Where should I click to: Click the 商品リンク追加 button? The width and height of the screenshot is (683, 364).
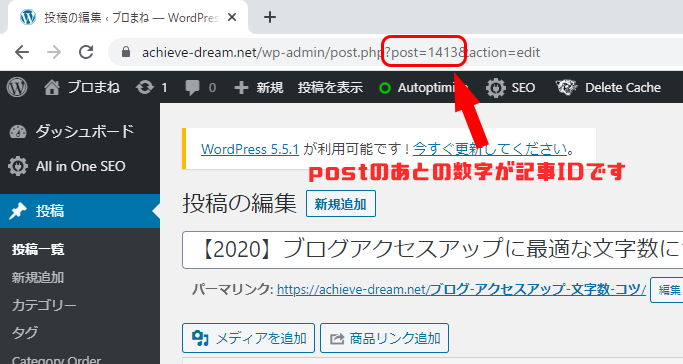[x=384, y=338]
